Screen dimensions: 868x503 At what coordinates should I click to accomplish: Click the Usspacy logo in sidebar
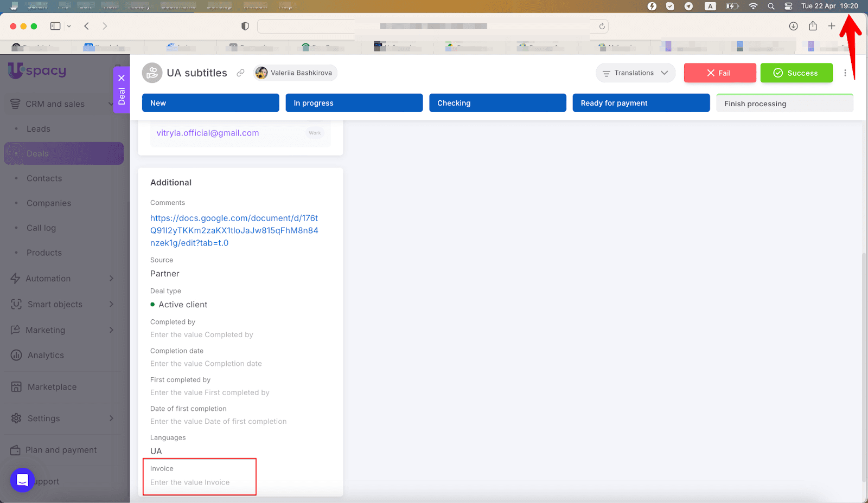pyautogui.click(x=37, y=71)
